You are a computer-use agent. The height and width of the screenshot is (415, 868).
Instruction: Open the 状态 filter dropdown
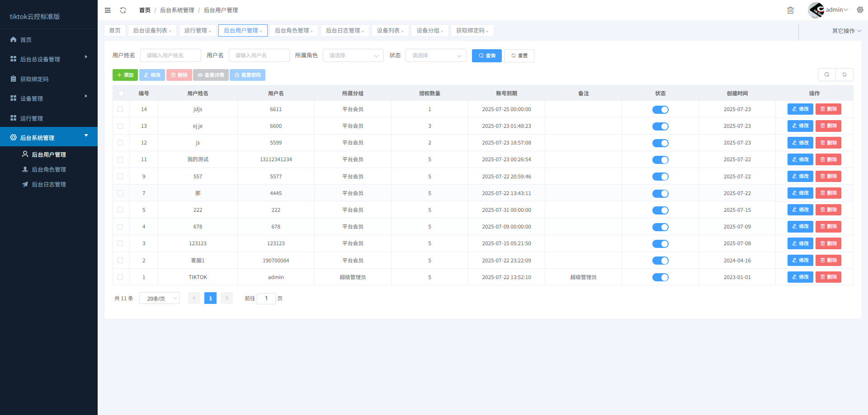(x=436, y=56)
